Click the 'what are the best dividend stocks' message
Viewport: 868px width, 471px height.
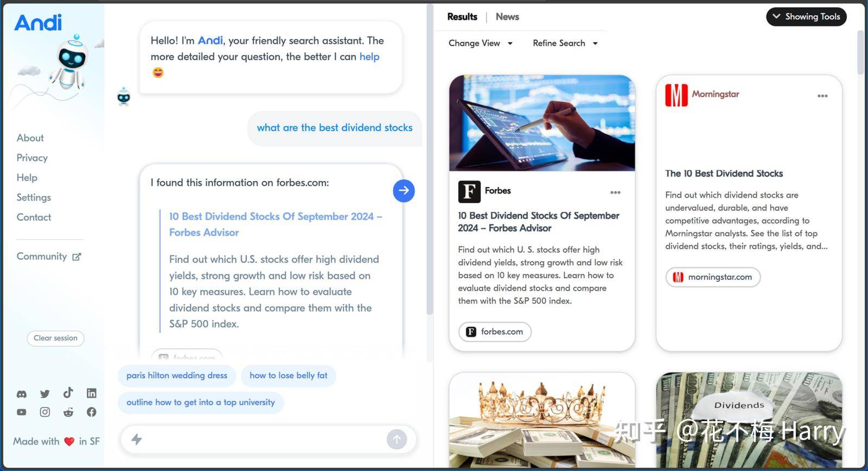coord(335,128)
